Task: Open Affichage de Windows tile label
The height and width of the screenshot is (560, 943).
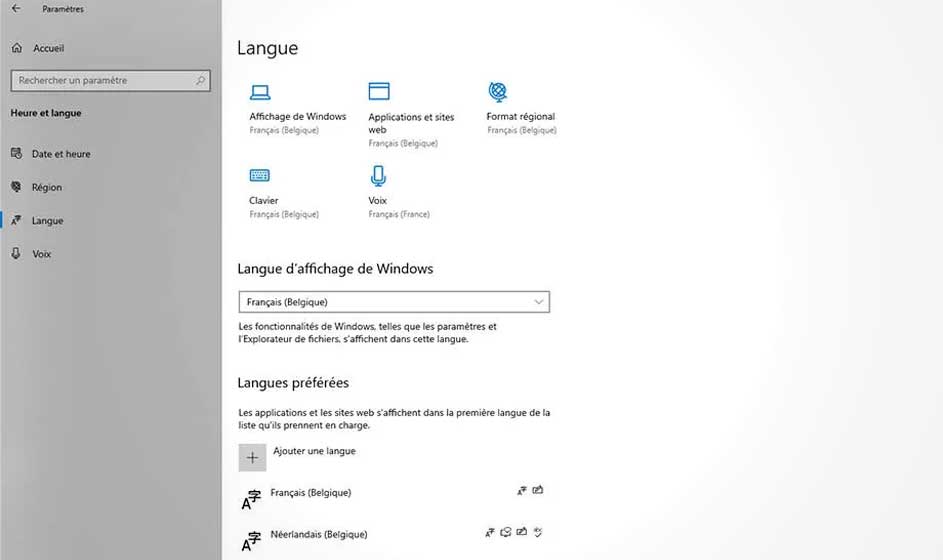Action: coord(298,116)
